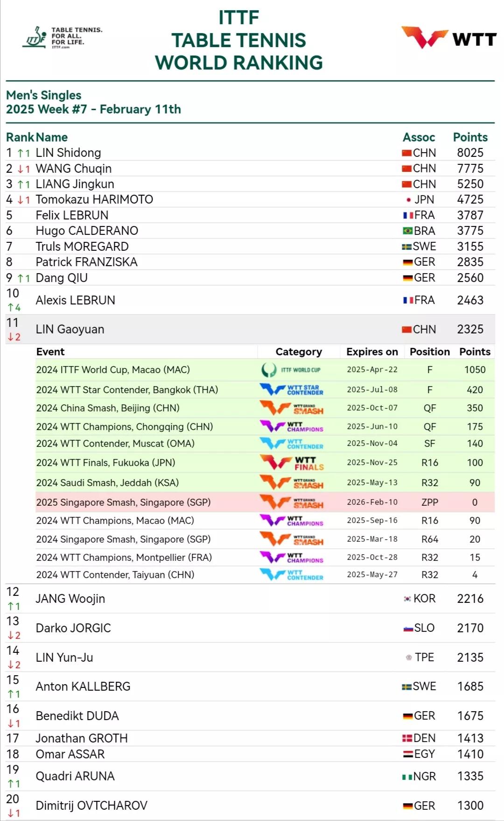Viewport: 504px width, 821px height.
Task: Click 2024 ITTF World Cup, Macao event
Action: (x=113, y=370)
